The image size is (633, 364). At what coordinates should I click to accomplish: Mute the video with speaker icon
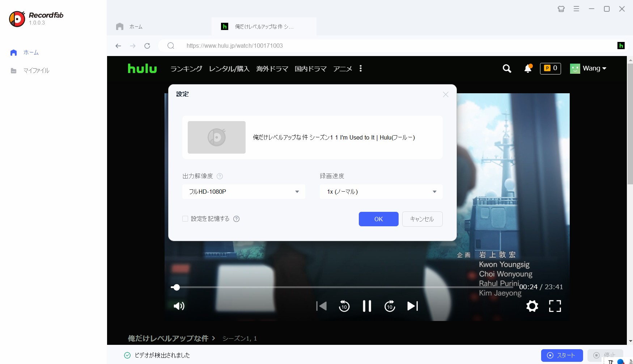point(179,306)
